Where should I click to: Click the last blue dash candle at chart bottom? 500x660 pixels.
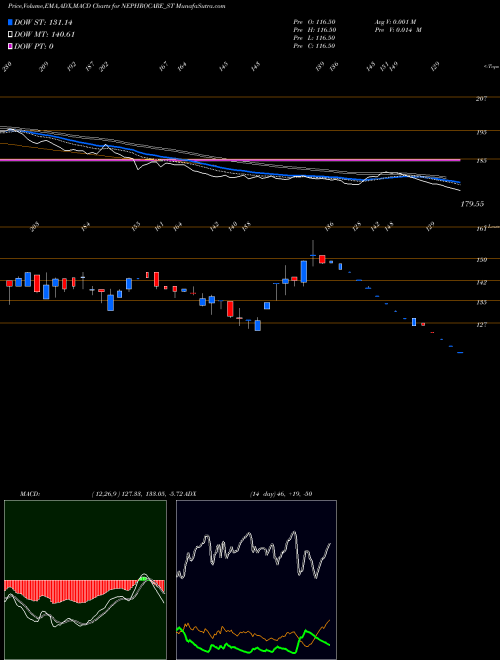[460, 353]
